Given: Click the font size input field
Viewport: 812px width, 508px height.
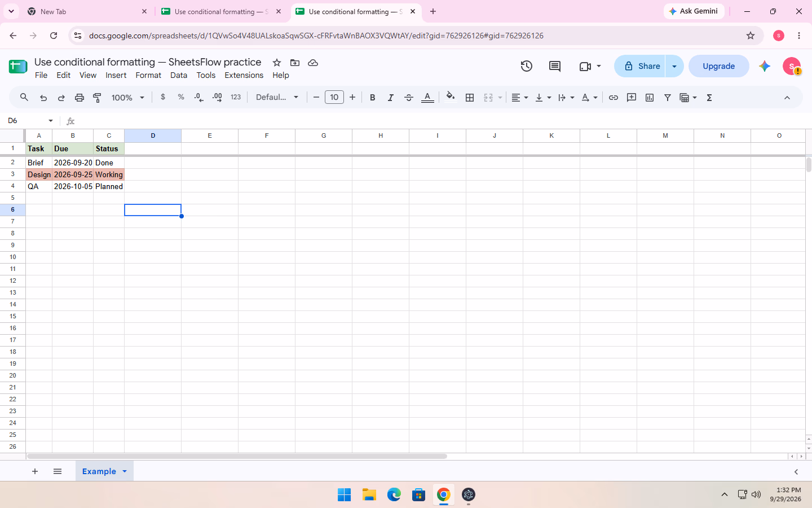Looking at the screenshot, I should coord(334,97).
